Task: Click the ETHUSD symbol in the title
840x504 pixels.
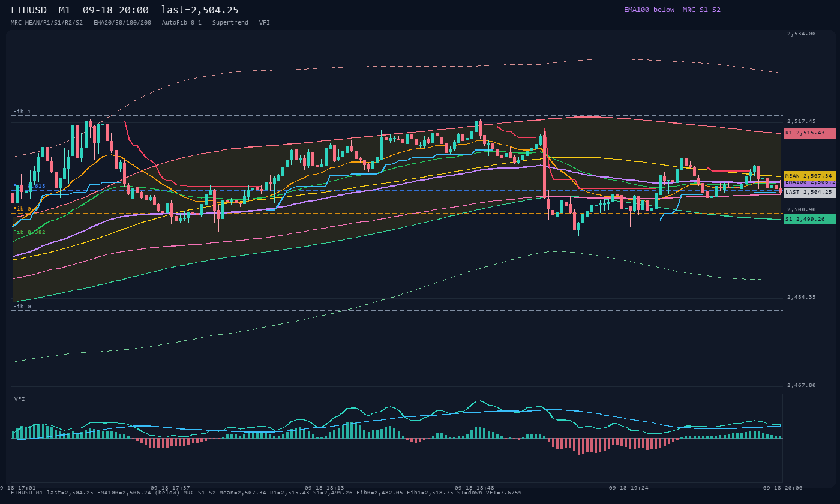Action: (29, 10)
